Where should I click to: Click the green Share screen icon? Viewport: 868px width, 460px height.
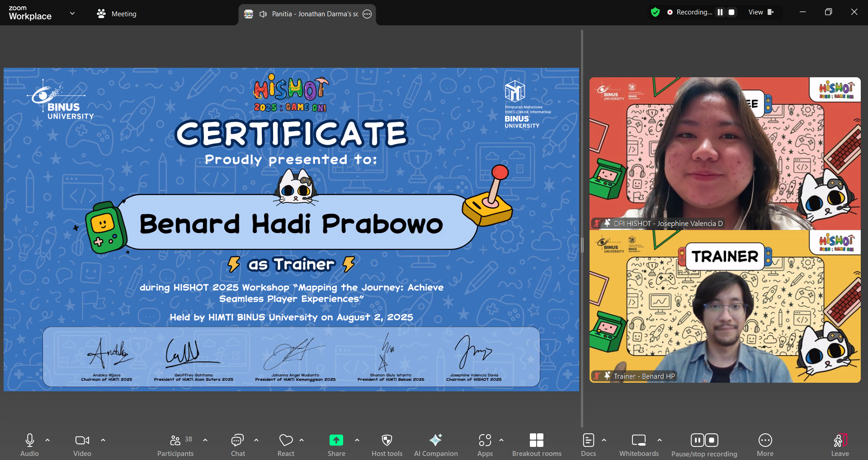[x=336, y=440]
